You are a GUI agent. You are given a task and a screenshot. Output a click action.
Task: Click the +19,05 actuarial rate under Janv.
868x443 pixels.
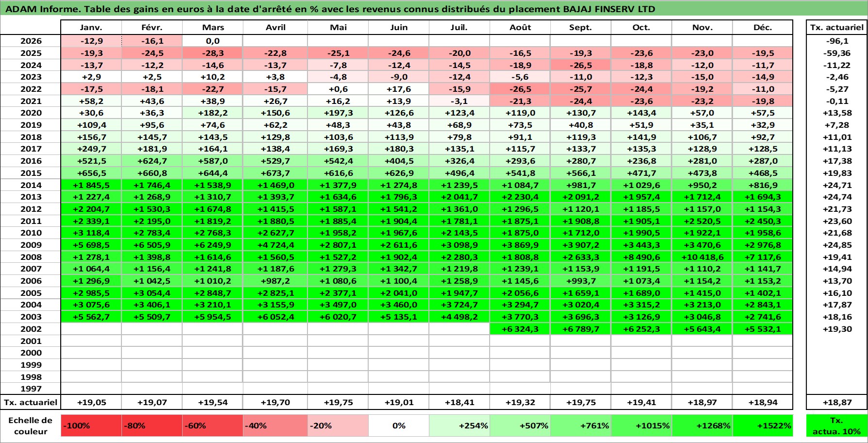[91, 402]
